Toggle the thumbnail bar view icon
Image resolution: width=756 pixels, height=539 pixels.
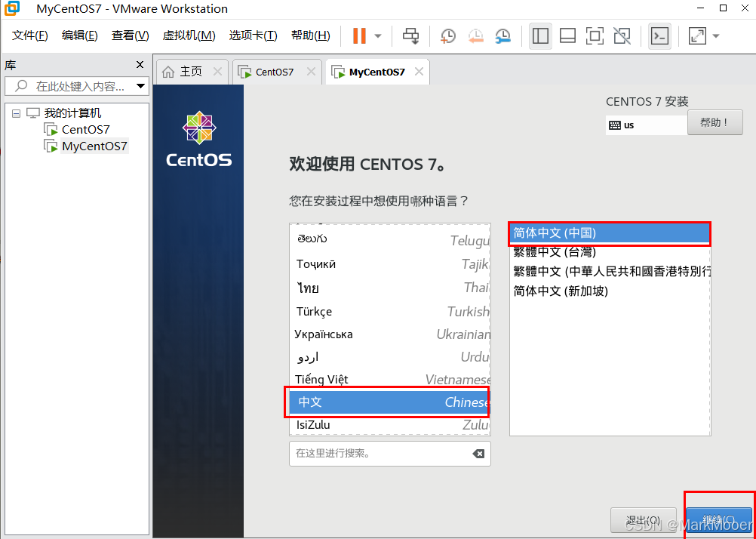(x=567, y=35)
